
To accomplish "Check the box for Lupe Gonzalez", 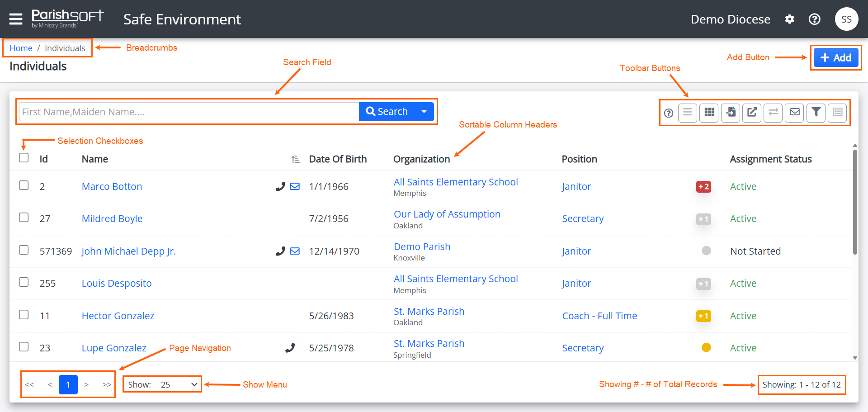I will point(24,347).
